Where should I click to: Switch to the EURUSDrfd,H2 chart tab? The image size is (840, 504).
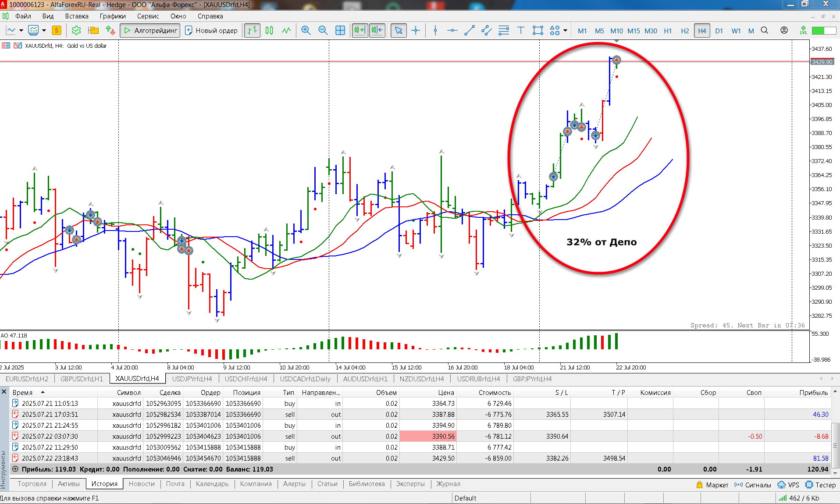27,379
